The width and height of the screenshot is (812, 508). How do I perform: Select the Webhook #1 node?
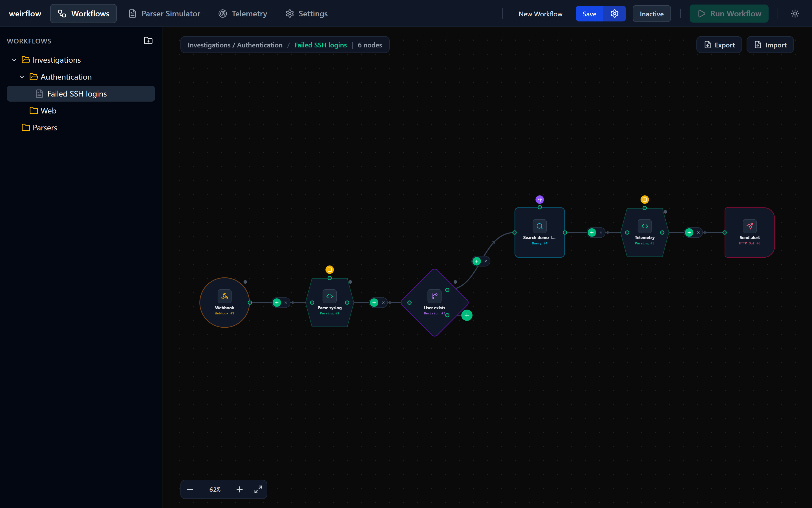tap(224, 302)
